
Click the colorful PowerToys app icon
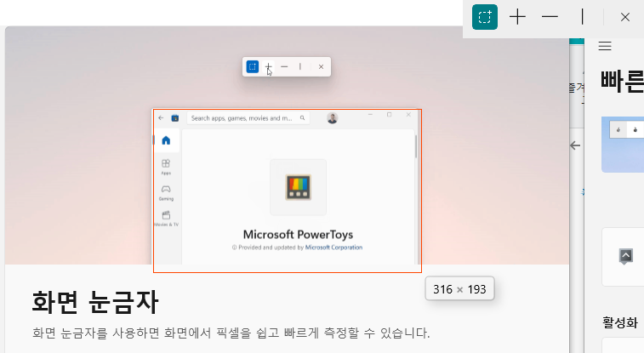coord(298,187)
